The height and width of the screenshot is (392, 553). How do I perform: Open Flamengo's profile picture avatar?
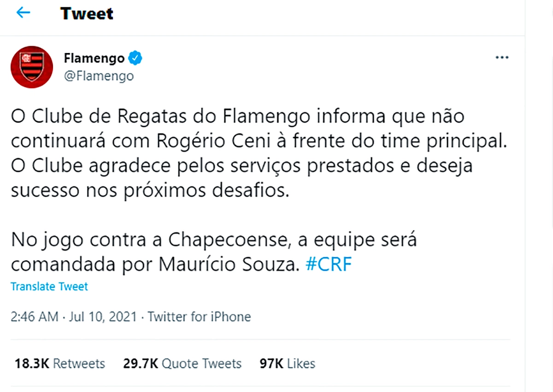click(32, 67)
